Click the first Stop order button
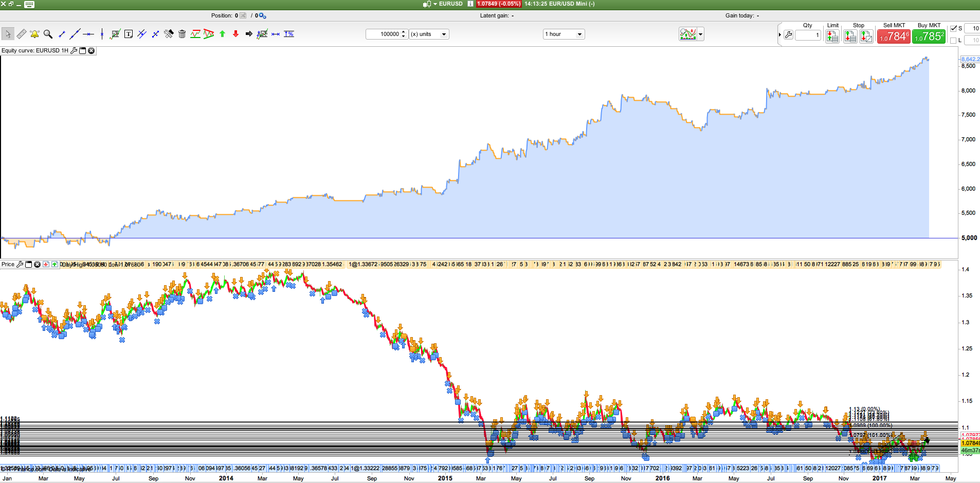Image resolution: width=980 pixels, height=483 pixels. coord(850,36)
